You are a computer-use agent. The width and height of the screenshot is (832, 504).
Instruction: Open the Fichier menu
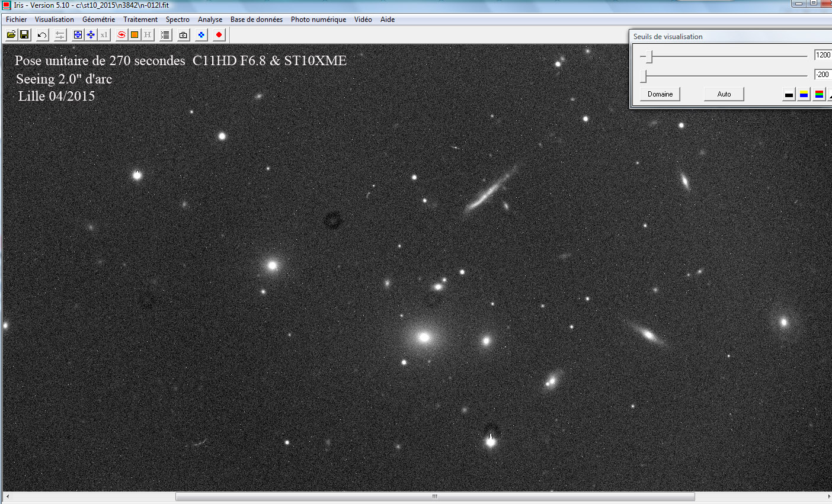pyautogui.click(x=17, y=20)
